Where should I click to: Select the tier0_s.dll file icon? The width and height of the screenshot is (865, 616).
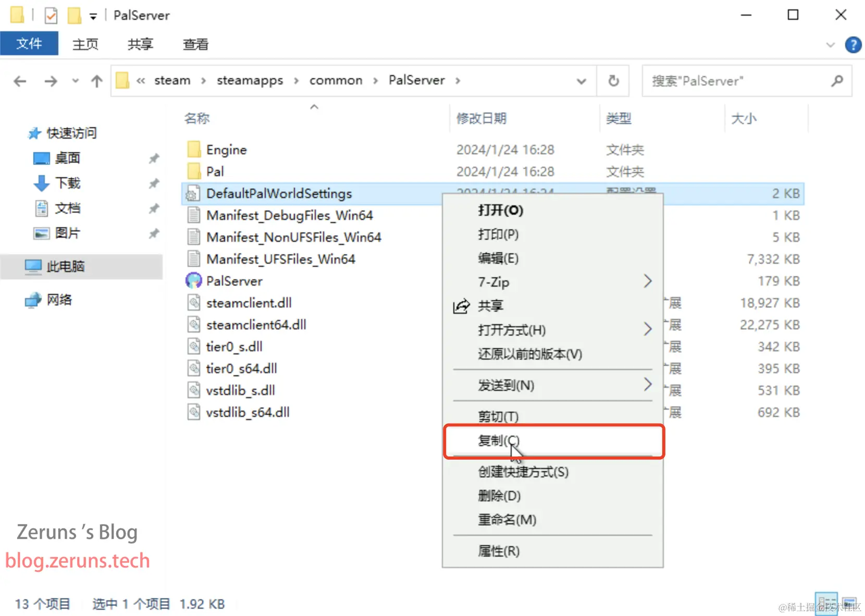(194, 347)
